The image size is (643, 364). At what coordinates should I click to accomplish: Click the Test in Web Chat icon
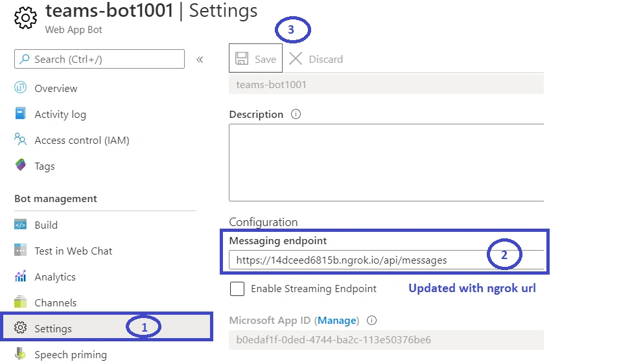click(x=21, y=250)
